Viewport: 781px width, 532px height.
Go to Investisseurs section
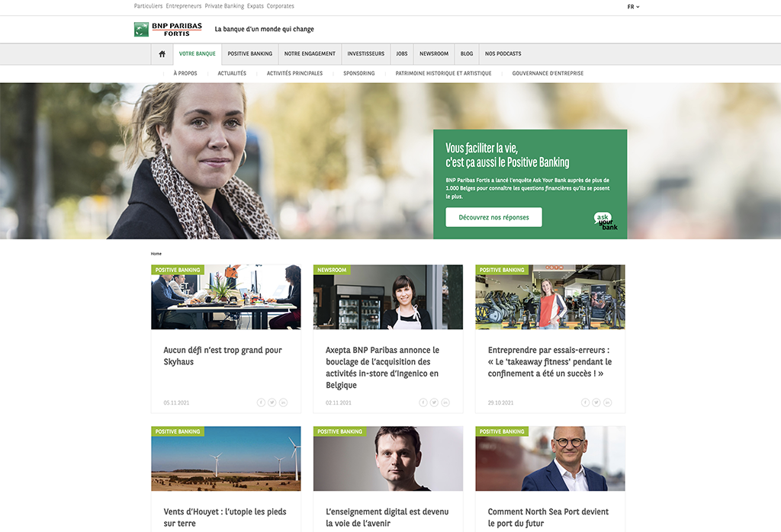pyautogui.click(x=366, y=54)
